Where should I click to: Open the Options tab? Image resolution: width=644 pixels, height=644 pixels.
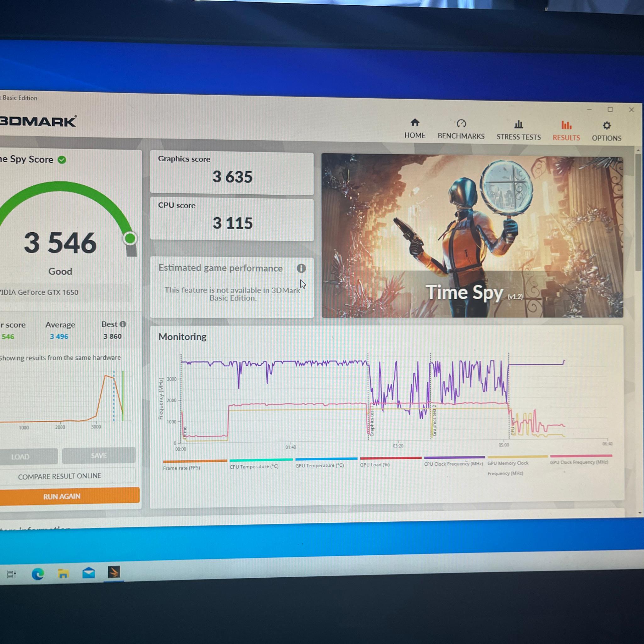[x=606, y=132]
